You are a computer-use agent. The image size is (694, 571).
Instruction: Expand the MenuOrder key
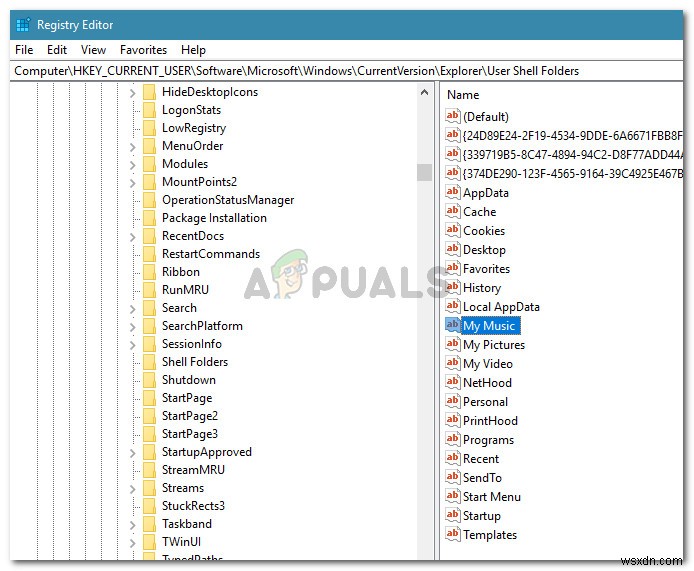132,147
